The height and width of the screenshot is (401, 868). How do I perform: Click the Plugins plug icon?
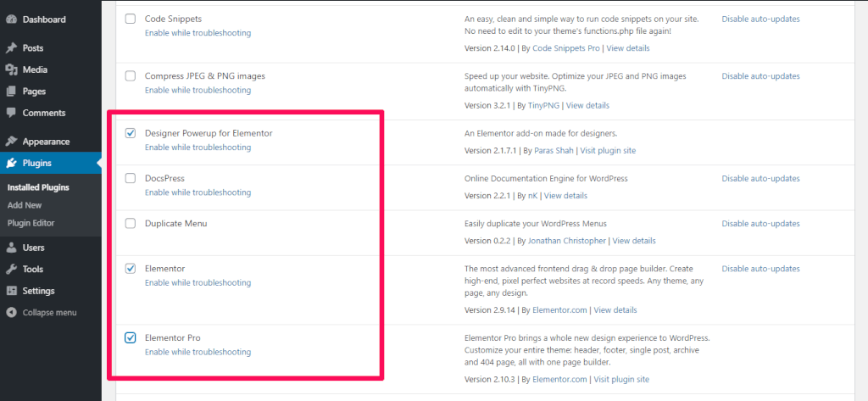[11, 164]
